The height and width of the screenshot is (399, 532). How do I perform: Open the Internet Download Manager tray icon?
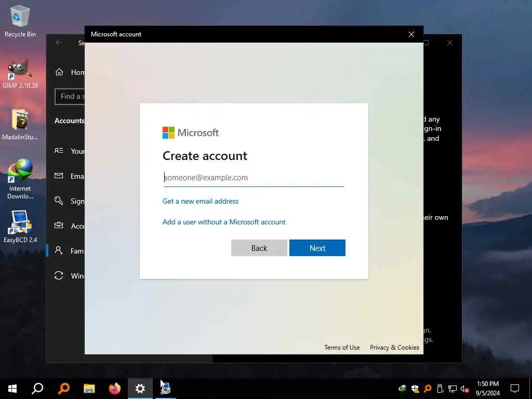pyautogui.click(x=403, y=389)
